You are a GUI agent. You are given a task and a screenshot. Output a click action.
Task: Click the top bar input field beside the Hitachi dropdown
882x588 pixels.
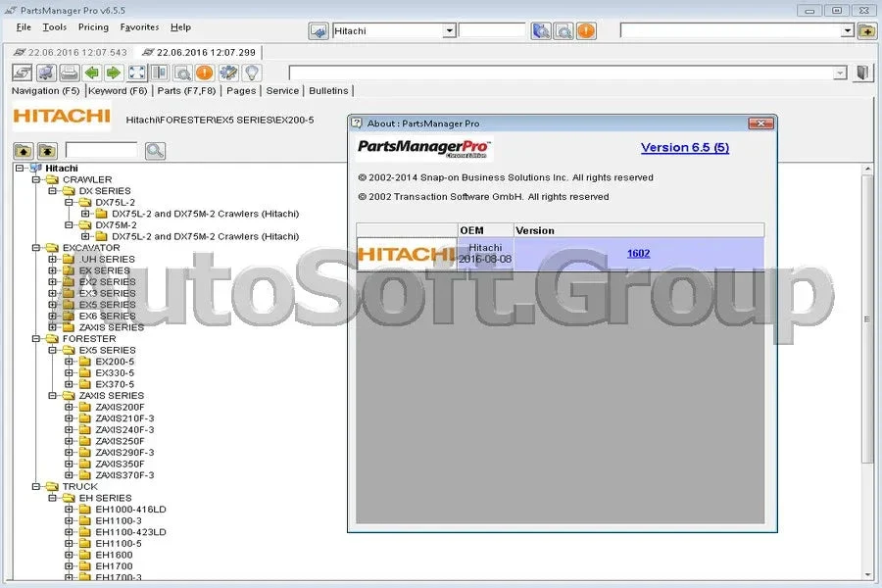point(492,30)
